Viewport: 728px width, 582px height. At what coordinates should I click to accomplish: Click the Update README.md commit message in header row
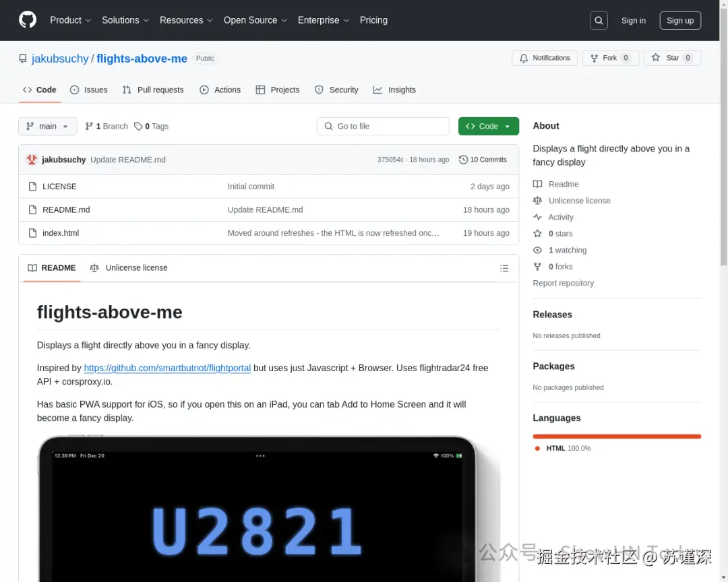click(x=127, y=160)
